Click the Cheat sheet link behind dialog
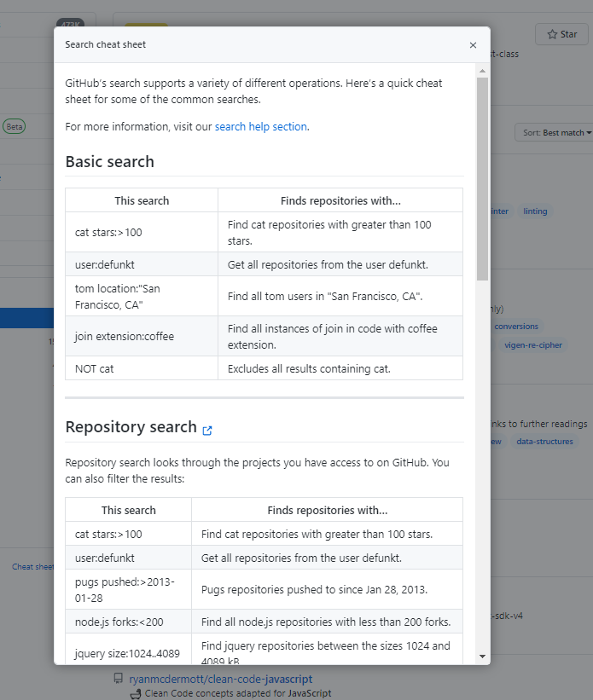This screenshot has width=593, height=700. (x=32, y=566)
